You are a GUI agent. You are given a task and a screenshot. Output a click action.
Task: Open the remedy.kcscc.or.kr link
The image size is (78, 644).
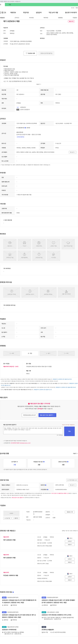point(20,443)
